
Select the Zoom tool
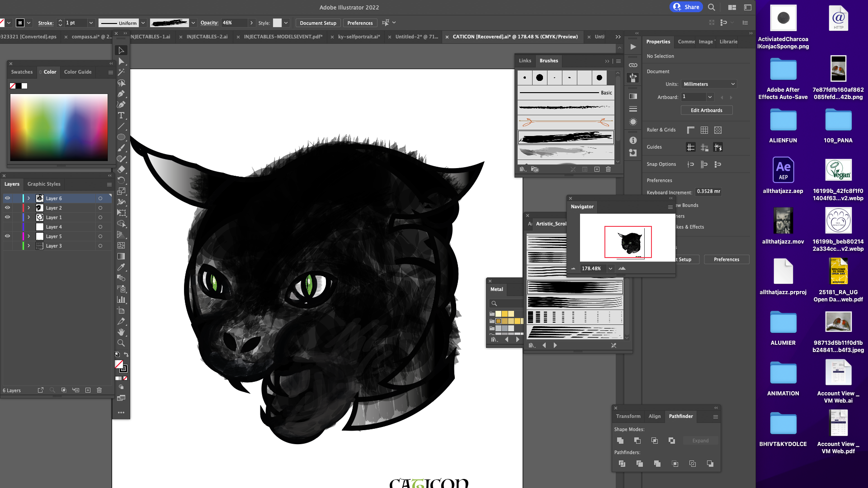(x=121, y=343)
